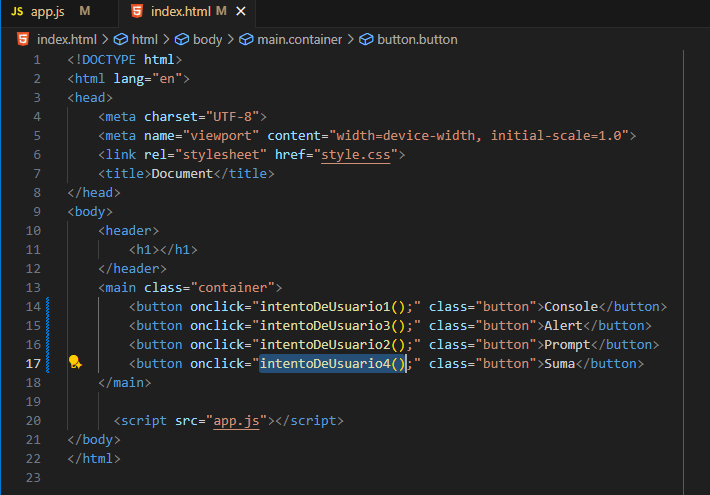The width and height of the screenshot is (710, 495).
Task: Click the button.button symbol icon in breadcrumb
Action: [x=366, y=40]
